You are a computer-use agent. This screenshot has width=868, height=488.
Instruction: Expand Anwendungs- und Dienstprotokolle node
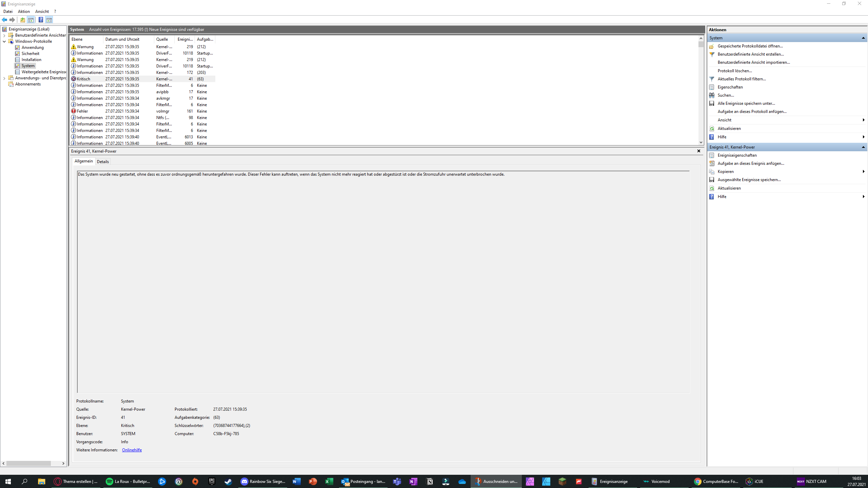[4, 78]
